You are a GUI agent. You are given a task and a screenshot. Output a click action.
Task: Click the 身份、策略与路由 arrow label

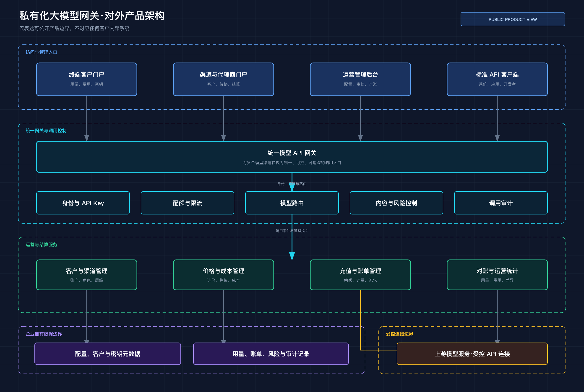tap(292, 184)
